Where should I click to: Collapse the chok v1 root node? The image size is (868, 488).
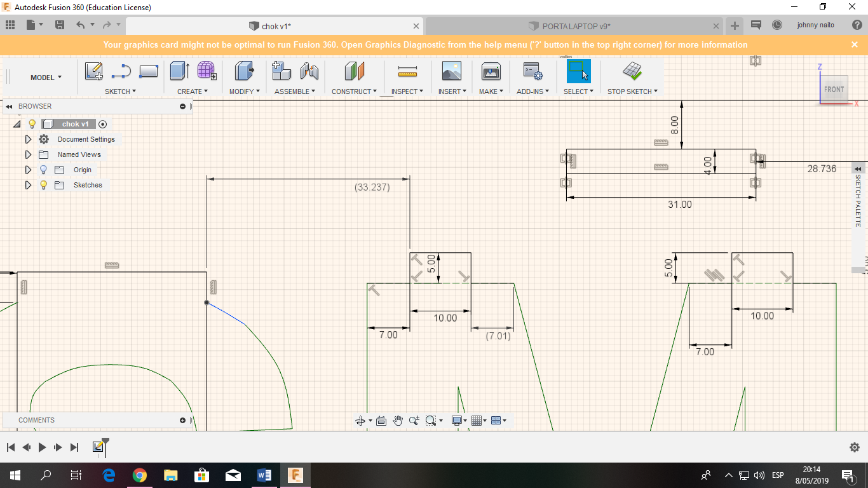pyautogui.click(x=17, y=124)
